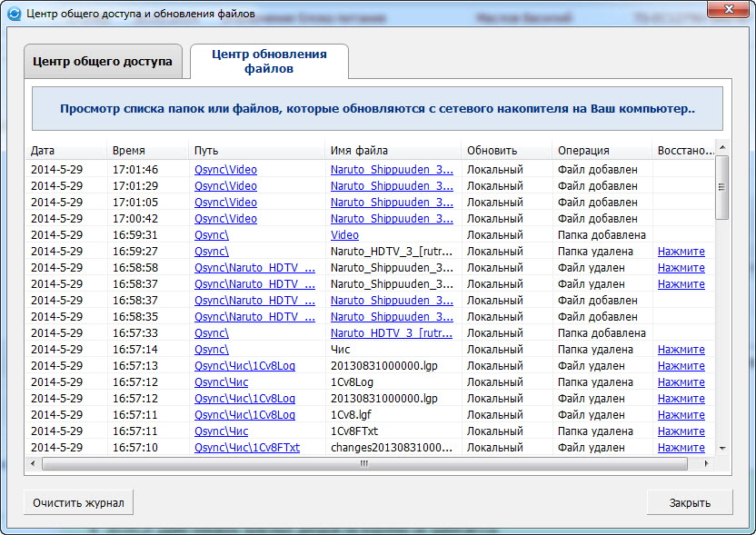Open Qsync\Чис\1Cv8FTxt path link at 16:57:10
The width and height of the screenshot is (756, 535).
tap(247, 448)
